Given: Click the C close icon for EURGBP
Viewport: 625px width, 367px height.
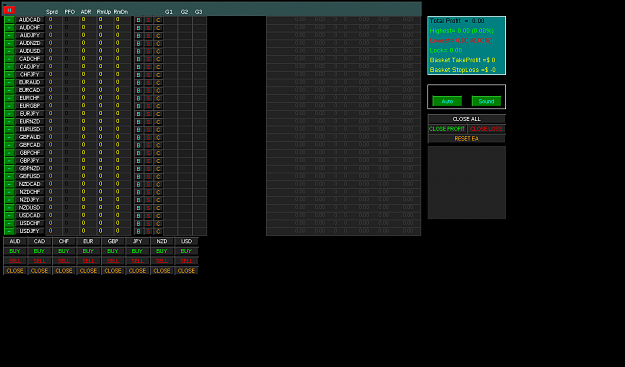Looking at the screenshot, I should [158, 106].
